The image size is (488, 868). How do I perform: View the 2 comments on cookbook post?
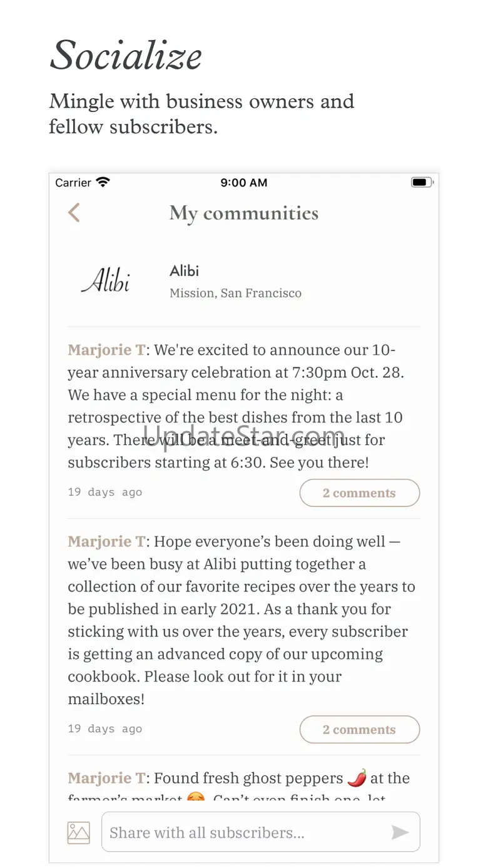359,730
